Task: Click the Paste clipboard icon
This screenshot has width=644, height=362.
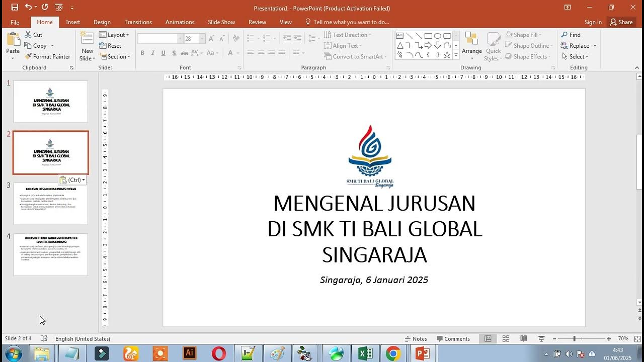Action: 13,39
